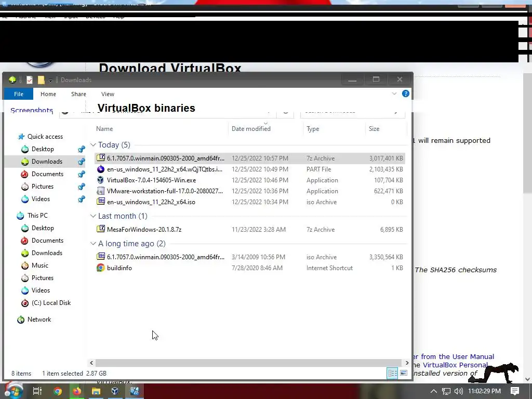This screenshot has width=532, height=399.
Task: Click the Properties quick access toolbar icon
Action: pos(30,79)
